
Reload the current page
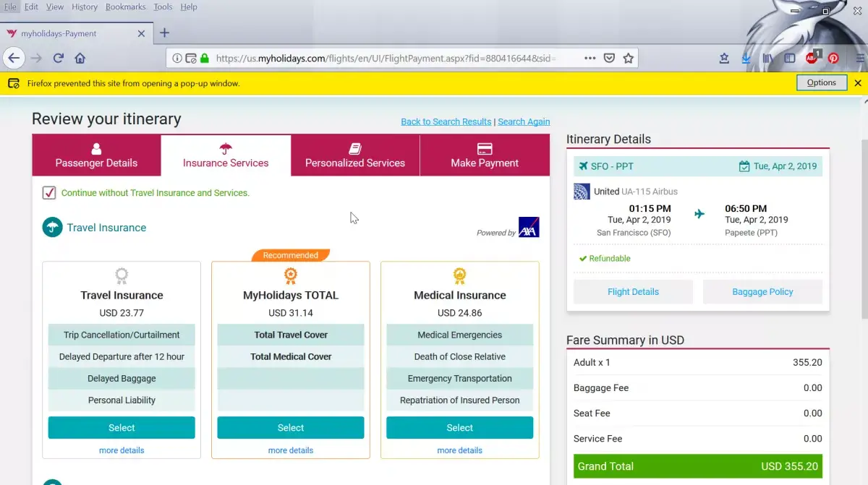tap(59, 58)
